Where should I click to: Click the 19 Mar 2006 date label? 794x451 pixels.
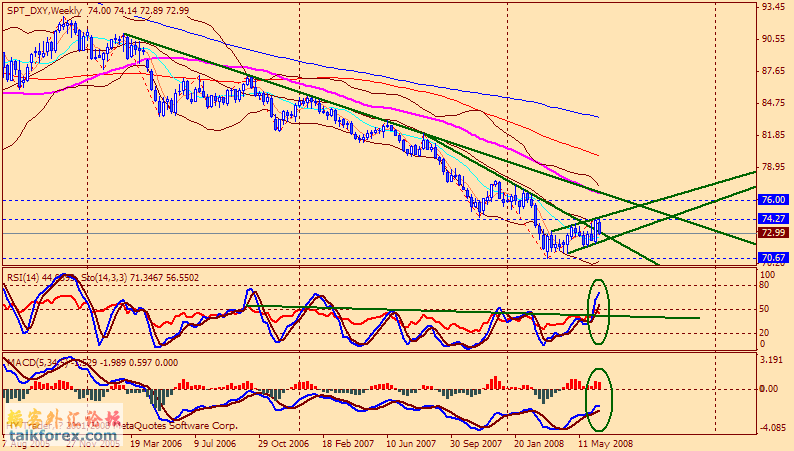pyautogui.click(x=155, y=444)
